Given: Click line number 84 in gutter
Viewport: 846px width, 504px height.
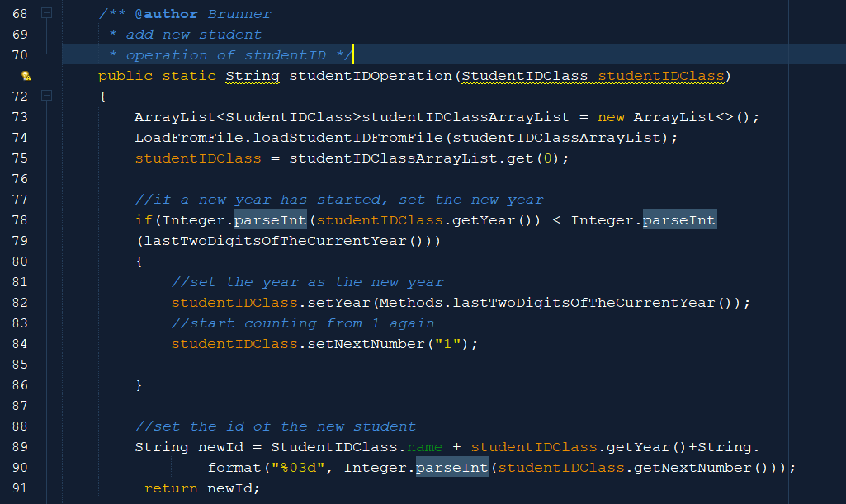Looking at the screenshot, I should click(20, 344).
